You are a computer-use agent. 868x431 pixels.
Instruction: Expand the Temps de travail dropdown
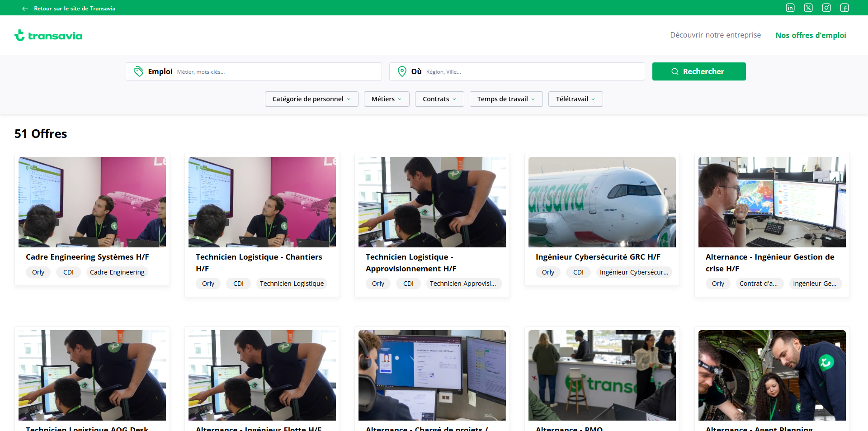(x=506, y=99)
